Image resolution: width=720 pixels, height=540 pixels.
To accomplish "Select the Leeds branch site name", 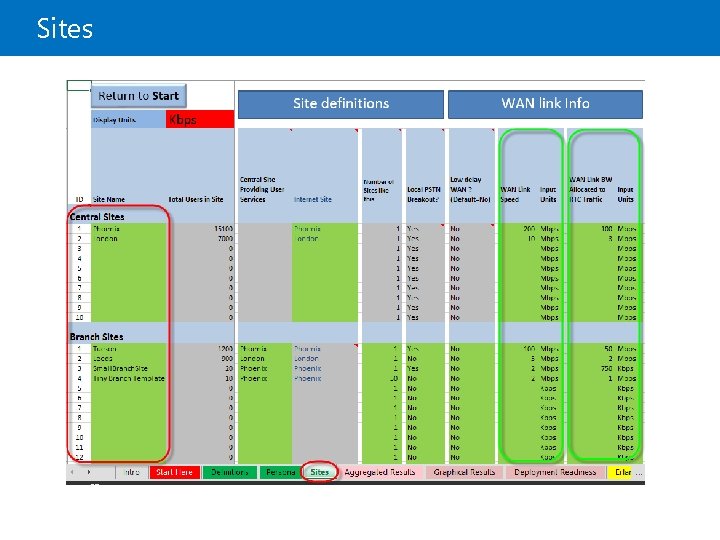I will click(x=129, y=359).
